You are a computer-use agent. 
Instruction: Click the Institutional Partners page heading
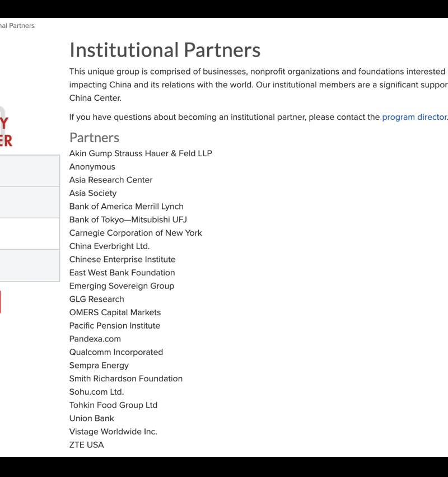pos(165,50)
